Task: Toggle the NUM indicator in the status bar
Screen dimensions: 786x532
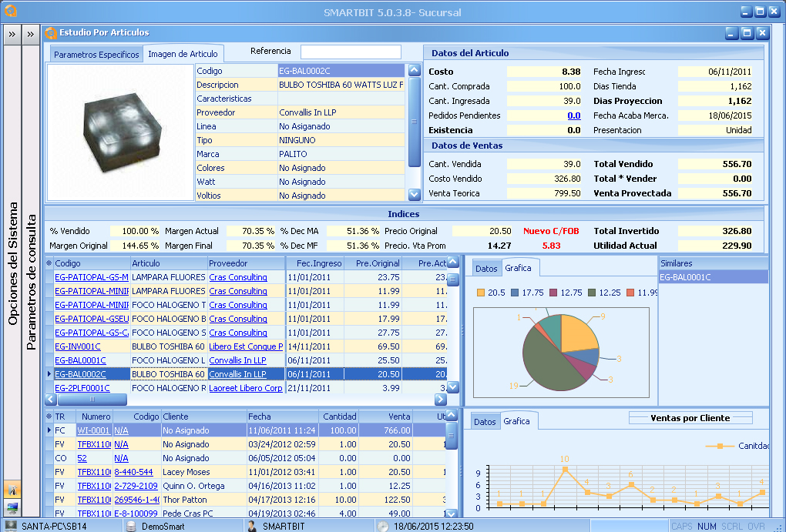Action: 706,525
